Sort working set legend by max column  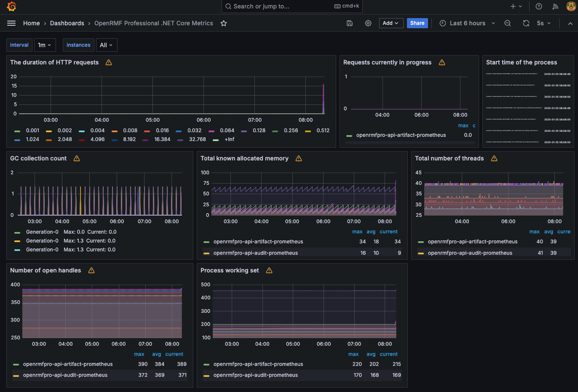353,354
